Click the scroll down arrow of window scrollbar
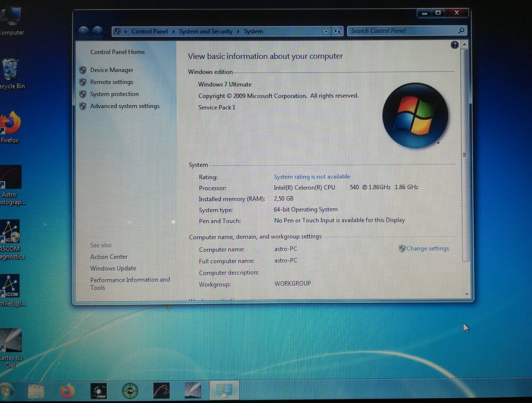The height and width of the screenshot is (403, 532). coord(467,293)
